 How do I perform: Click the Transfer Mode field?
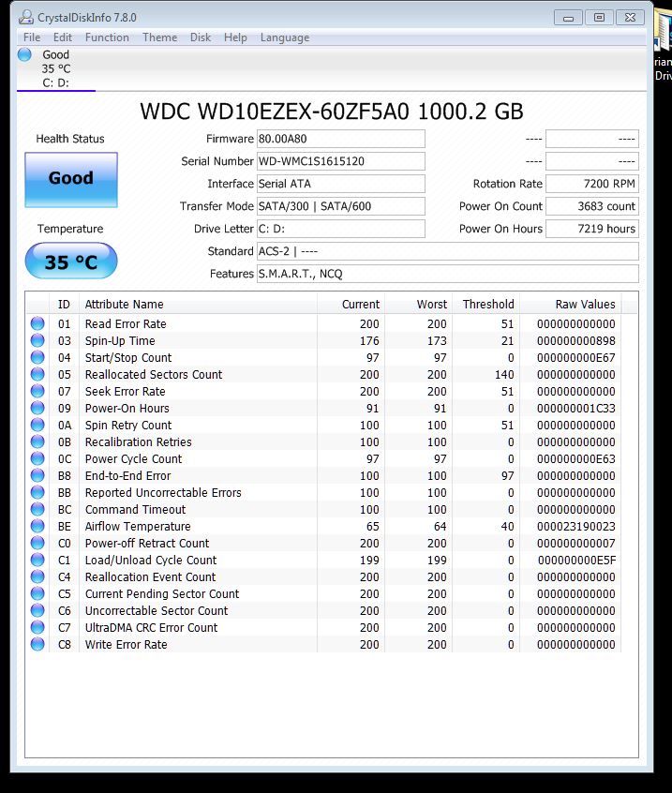tap(341, 206)
